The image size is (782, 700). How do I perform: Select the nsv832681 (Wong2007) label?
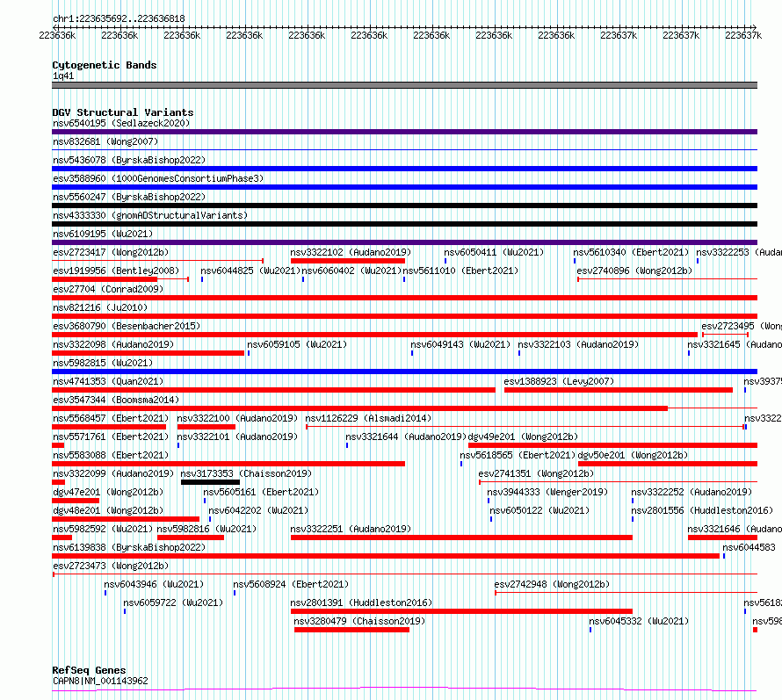(x=105, y=141)
